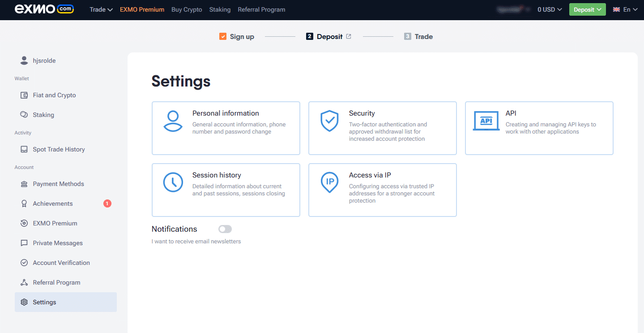Click the EXMO logo
This screenshot has height=333, width=644.
click(x=44, y=9)
